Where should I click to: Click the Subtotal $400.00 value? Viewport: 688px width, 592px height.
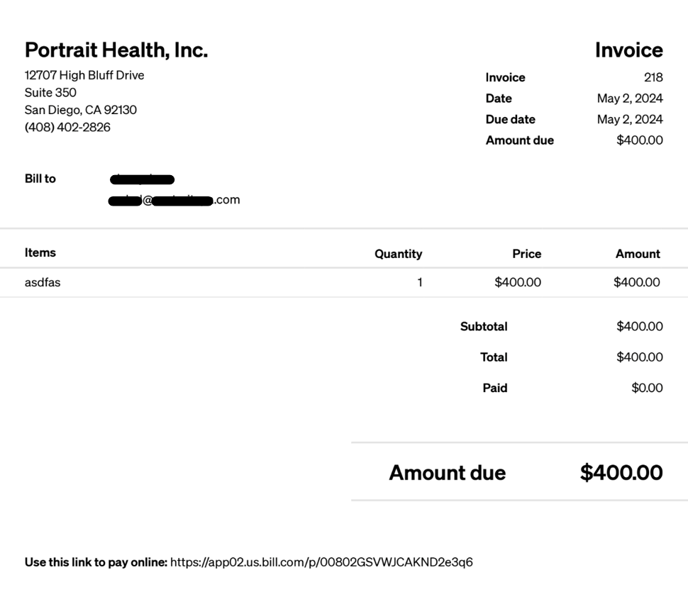tap(639, 326)
